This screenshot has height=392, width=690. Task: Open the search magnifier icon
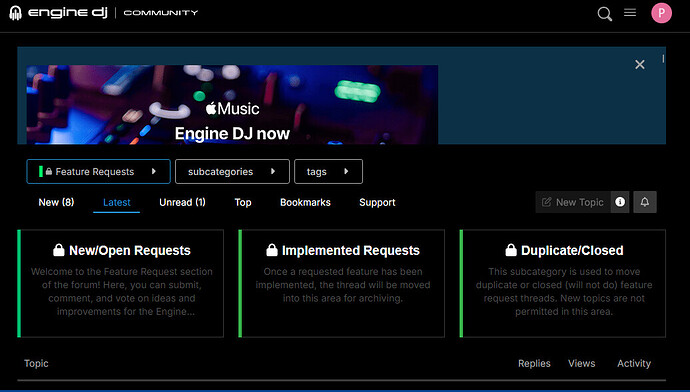pos(605,14)
